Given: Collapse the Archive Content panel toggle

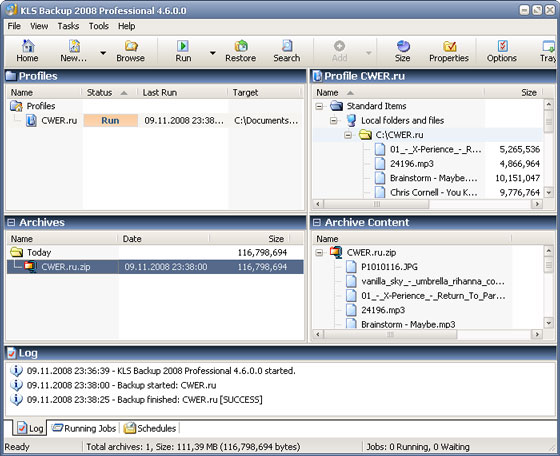Looking at the screenshot, I should (316, 222).
